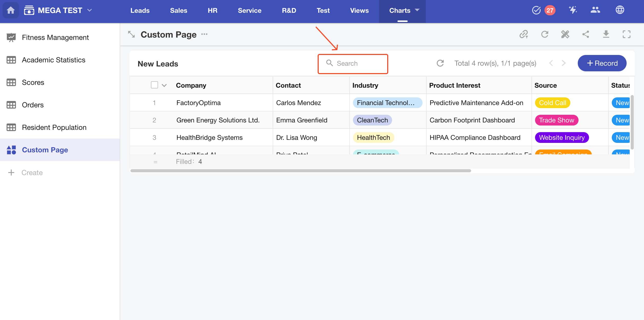The image size is (644, 320).
Task: Toggle the select-all rows checkbox
Action: tap(154, 85)
